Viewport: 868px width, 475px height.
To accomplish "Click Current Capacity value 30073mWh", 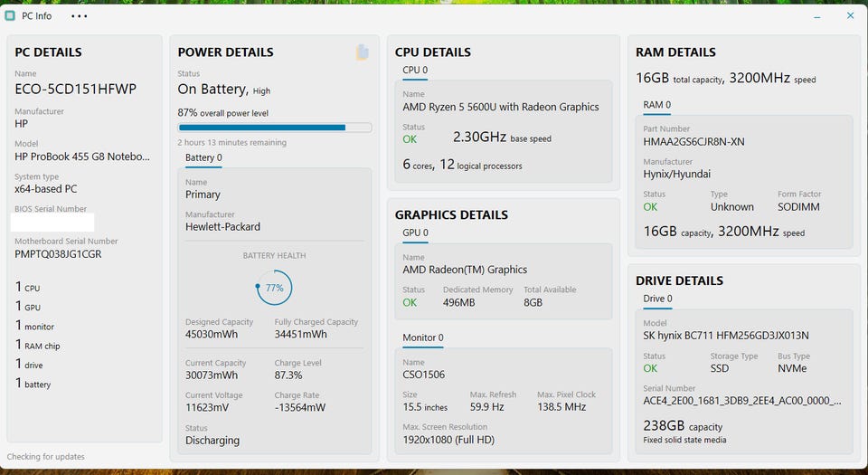I will [212, 375].
